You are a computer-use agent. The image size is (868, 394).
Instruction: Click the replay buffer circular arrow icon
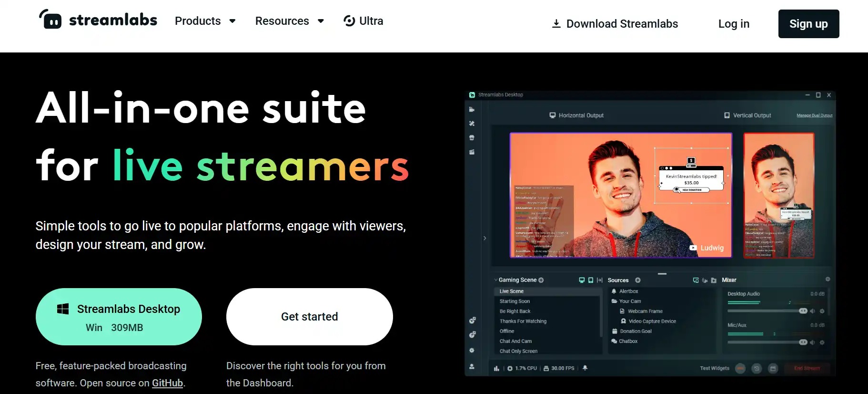coord(757,368)
